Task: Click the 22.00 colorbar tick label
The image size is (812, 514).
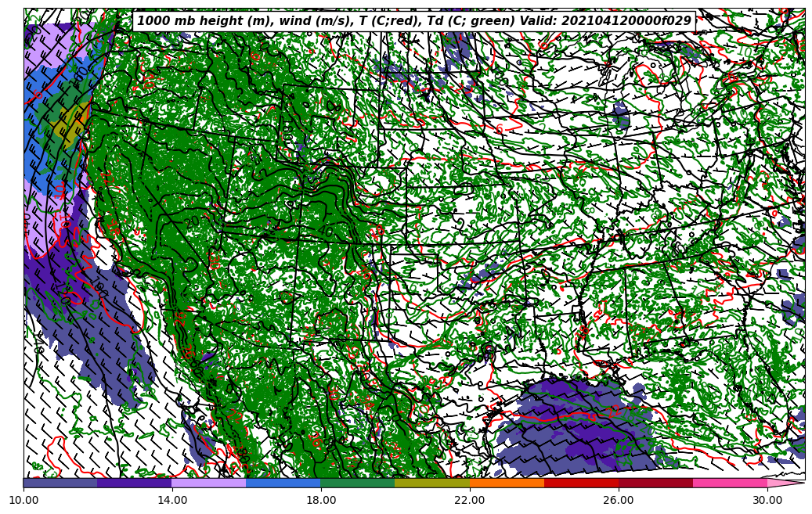Action: click(470, 500)
